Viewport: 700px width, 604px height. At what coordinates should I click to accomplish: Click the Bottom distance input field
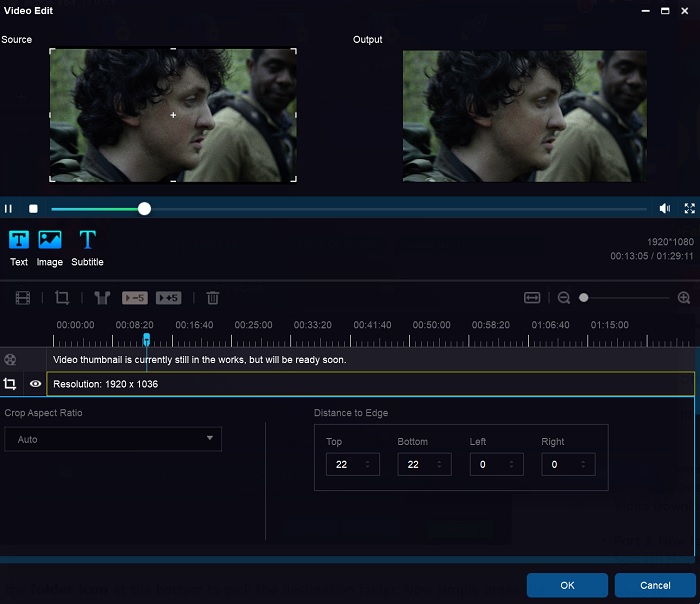424,465
